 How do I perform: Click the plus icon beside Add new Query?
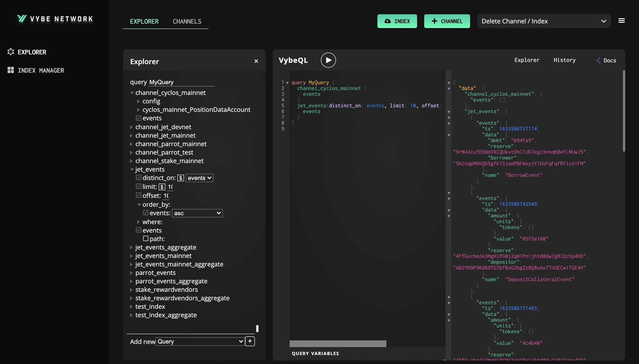coord(250,341)
